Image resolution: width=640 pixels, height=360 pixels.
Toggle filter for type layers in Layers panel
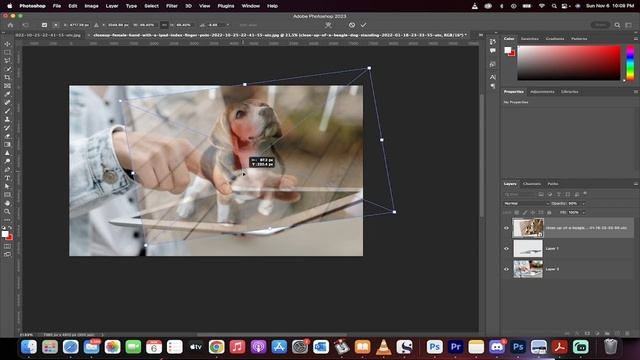[559, 194]
